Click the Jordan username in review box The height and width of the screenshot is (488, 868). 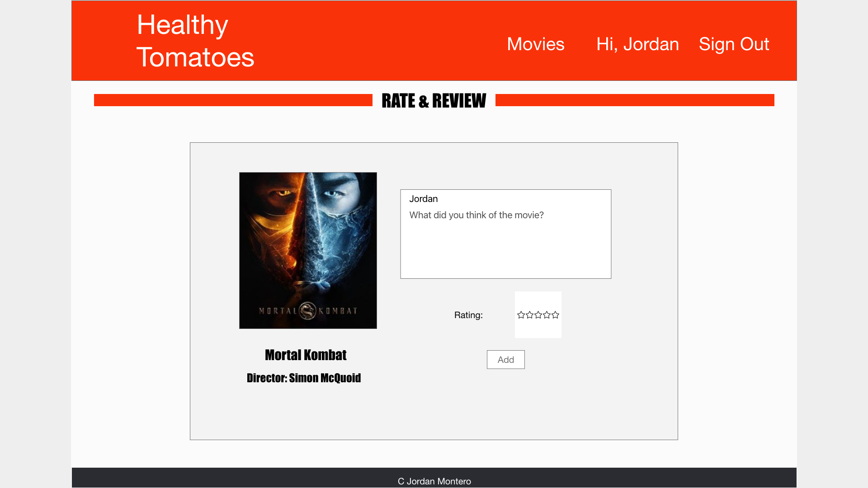(x=423, y=199)
